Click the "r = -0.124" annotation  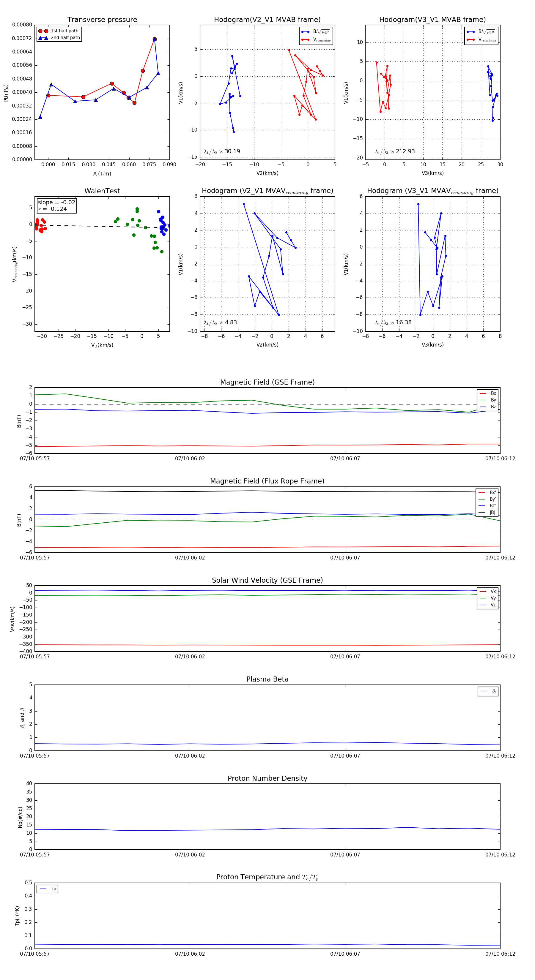tap(52, 209)
